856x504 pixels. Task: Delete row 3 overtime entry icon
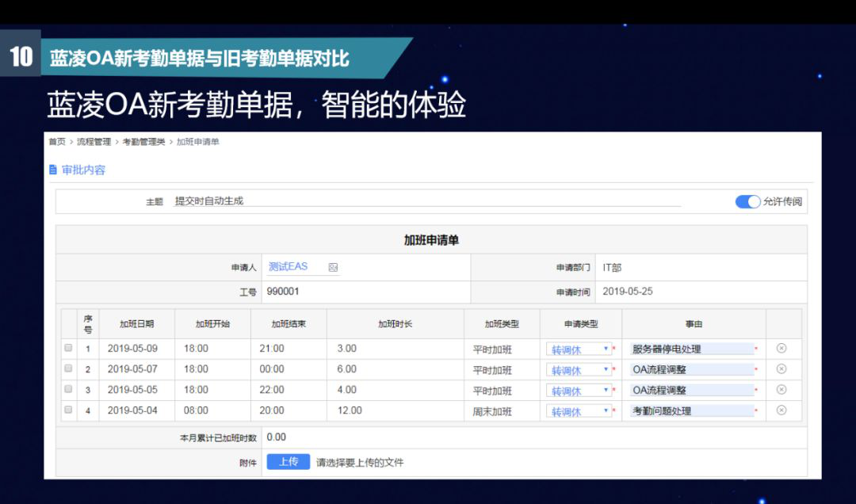781,389
